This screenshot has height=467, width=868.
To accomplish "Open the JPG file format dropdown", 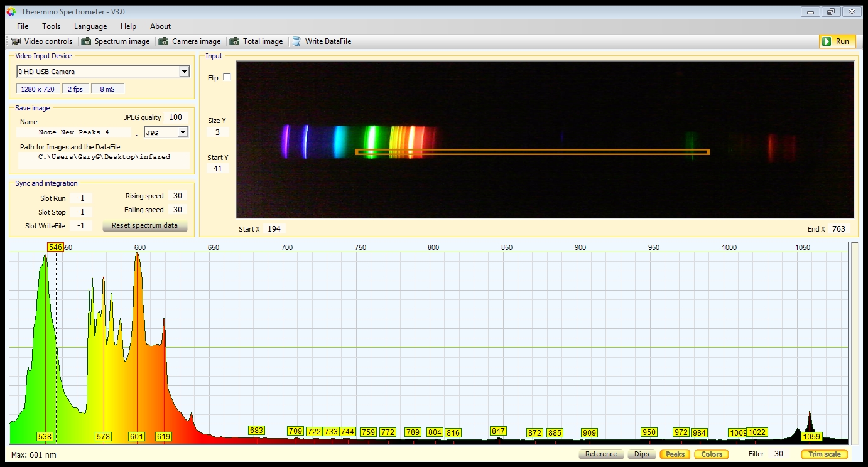I will pos(183,132).
